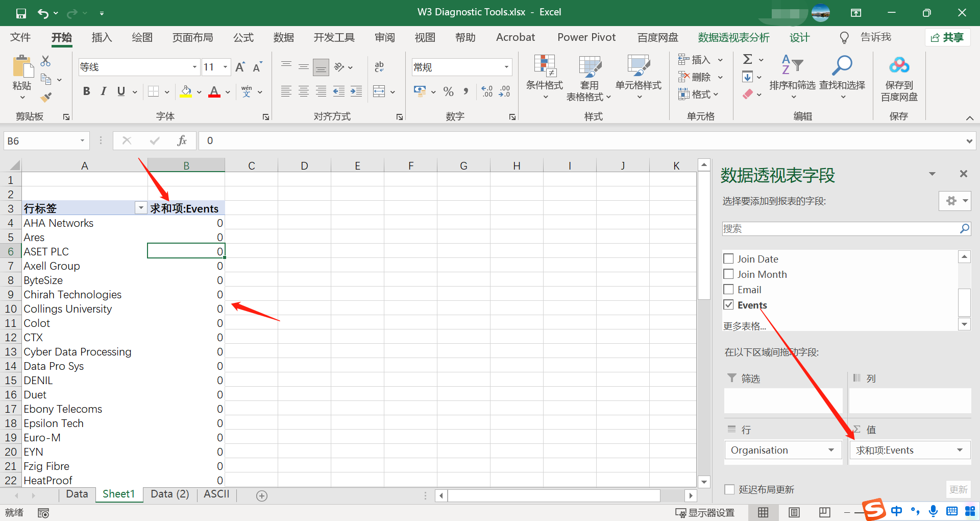Close the PivotTable Fields pane
Screen dimensions: 980x521
pyautogui.click(x=963, y=174)
